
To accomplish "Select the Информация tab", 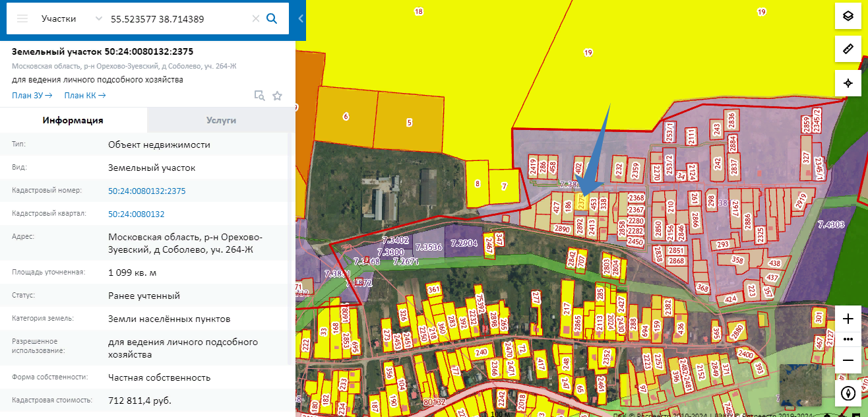I will (x=73, y=120).
